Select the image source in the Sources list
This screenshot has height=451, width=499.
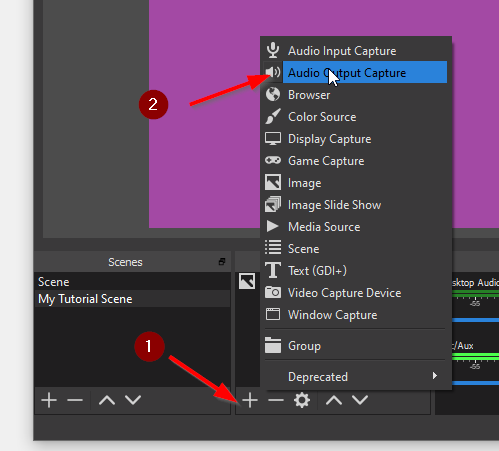pyautogui.click(x=247, y=281)
